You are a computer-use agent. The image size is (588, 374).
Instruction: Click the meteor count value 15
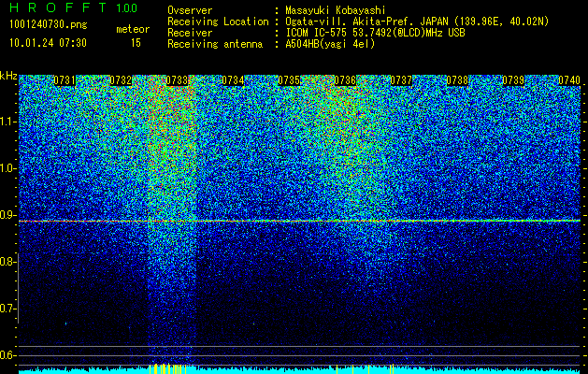tap(136, 43)
